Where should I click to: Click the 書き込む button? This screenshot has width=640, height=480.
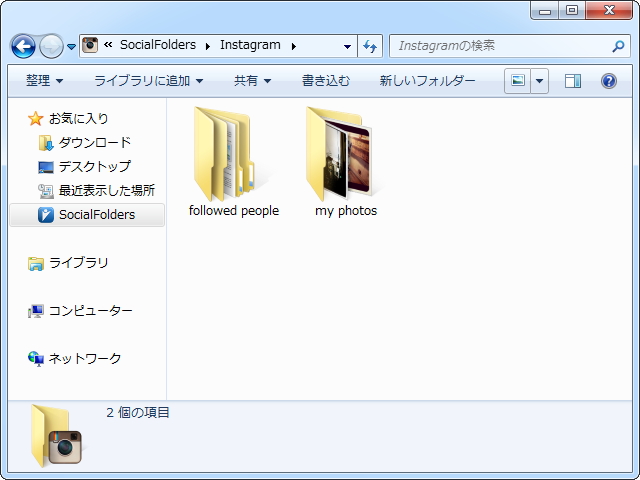click(x=326, y=81)
